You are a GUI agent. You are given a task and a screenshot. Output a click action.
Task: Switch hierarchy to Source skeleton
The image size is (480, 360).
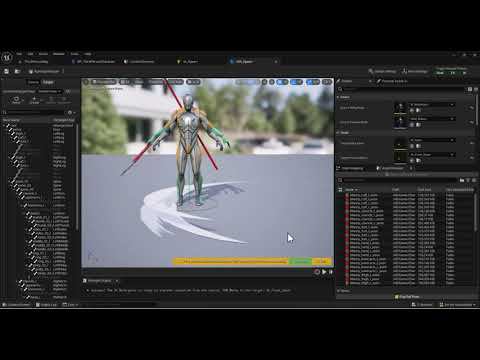(33, 82)
